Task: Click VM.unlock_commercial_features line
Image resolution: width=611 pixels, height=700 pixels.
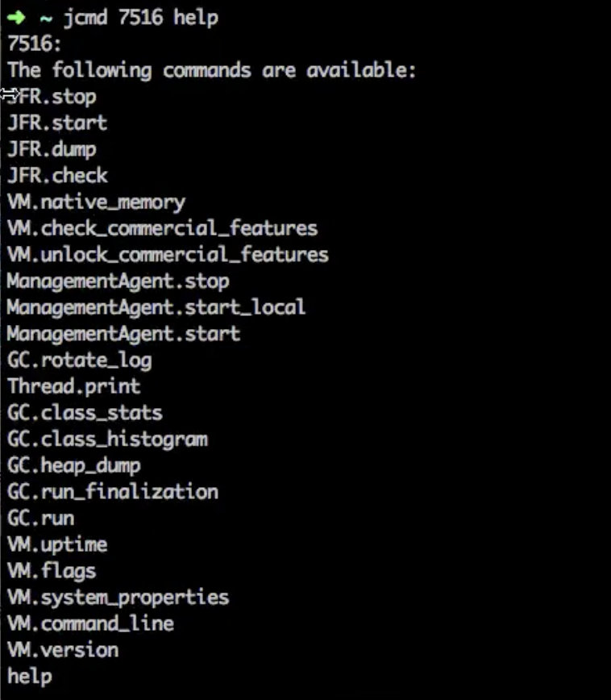Action: (x=168, y=255)
